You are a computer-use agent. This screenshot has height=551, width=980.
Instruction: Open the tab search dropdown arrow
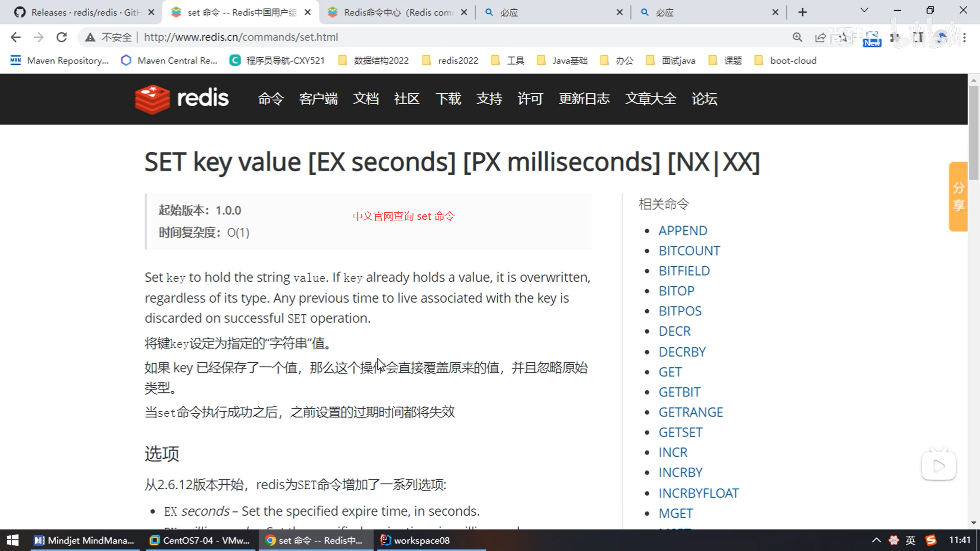[x=864, y=10]
